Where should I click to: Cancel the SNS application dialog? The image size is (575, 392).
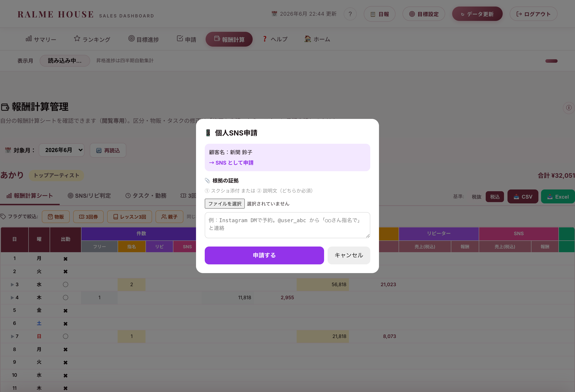pyautogui.click(x=349, y=255)
